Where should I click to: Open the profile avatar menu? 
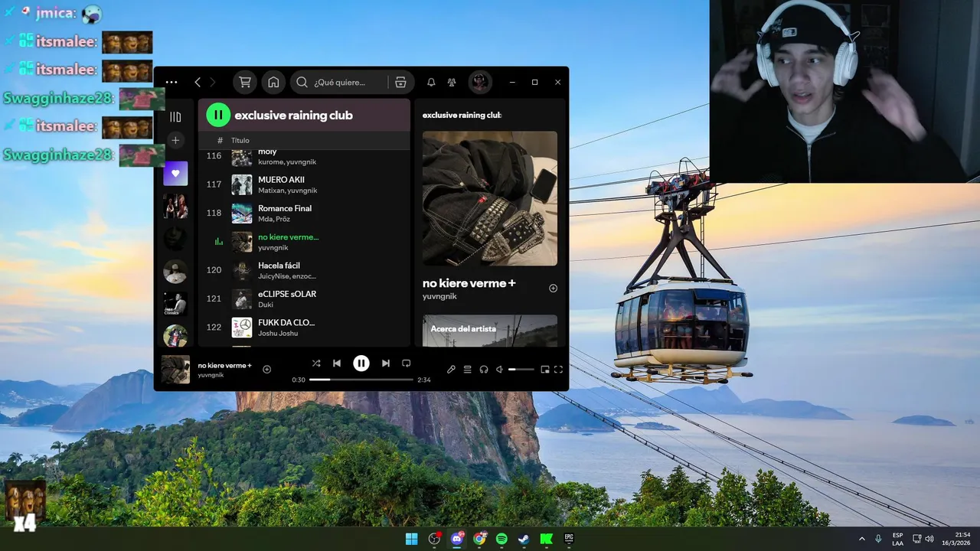pyautogui.click(x=480, y=82)
